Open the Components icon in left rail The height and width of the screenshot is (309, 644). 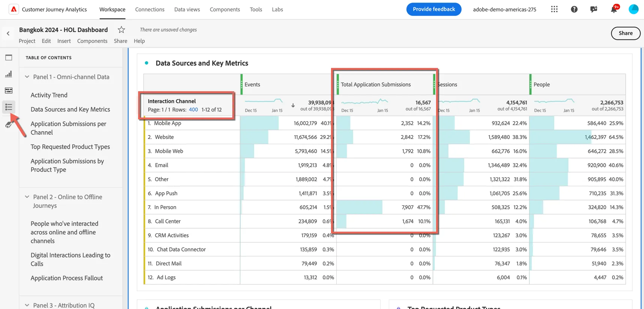point(9,90)
